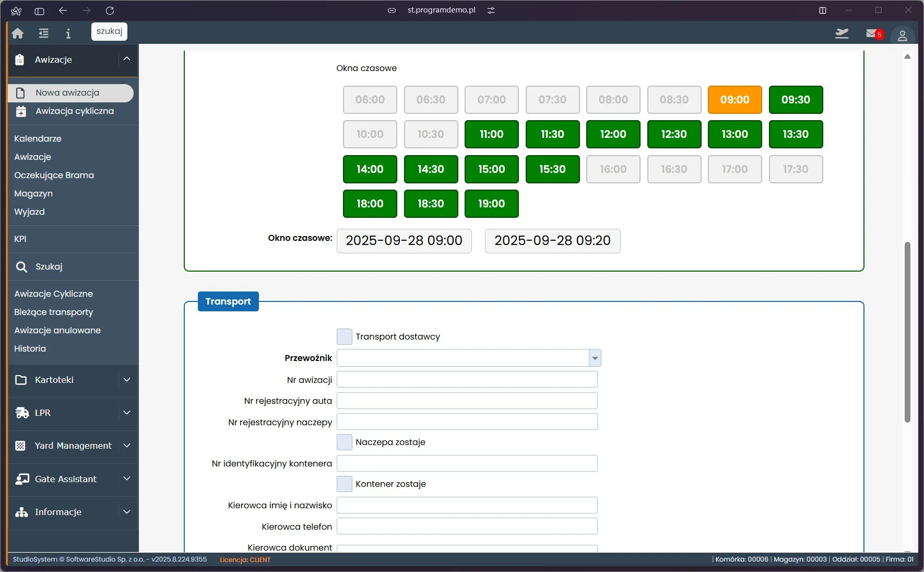
Task: Focus the Nr rejestracyjny auta field
Action: coord(467,401)
